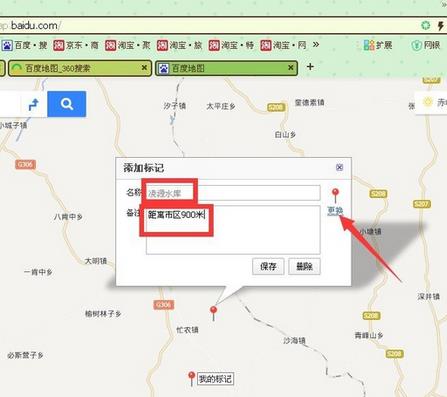Open the 京东·商 bookmark
Image resolution: width=447 pixels, height=397 pixels.
76,45
